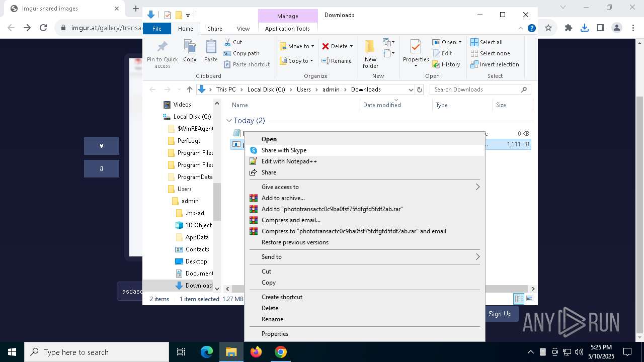Click the taskbar search box
The width and height of the screenshot is (644, 362).
97,352
